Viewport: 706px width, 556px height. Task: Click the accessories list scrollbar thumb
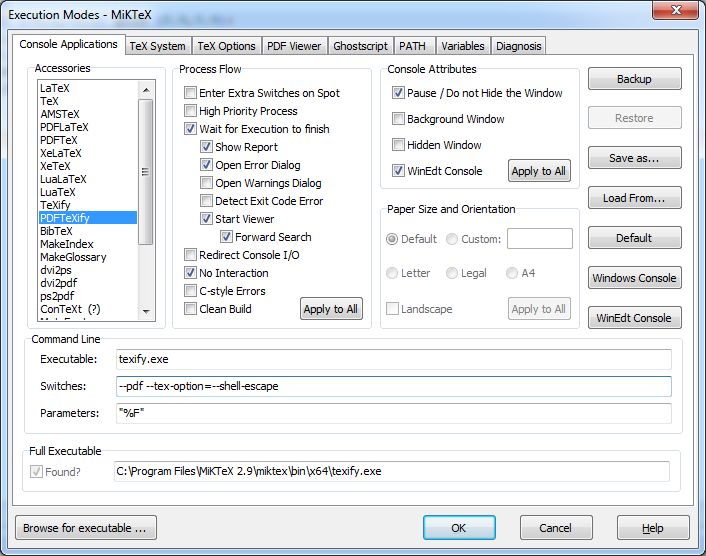(145, 172)
